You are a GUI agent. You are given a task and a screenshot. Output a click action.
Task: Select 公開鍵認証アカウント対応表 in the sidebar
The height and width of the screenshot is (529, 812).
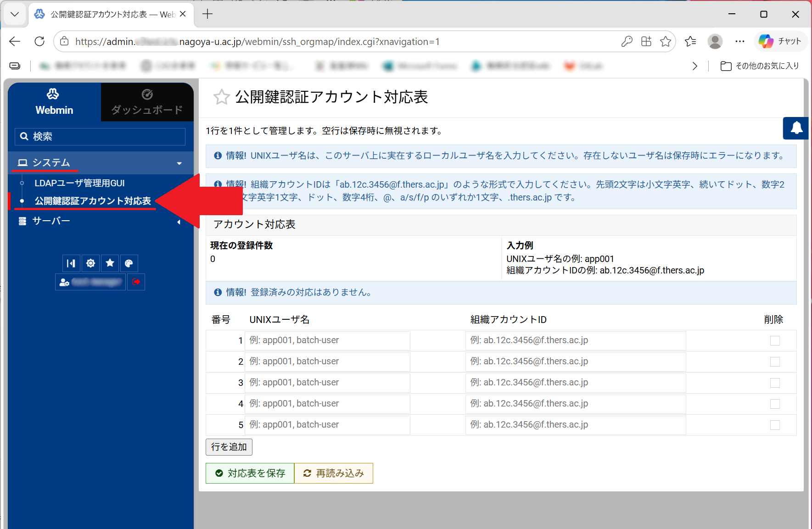pos(93,201)
